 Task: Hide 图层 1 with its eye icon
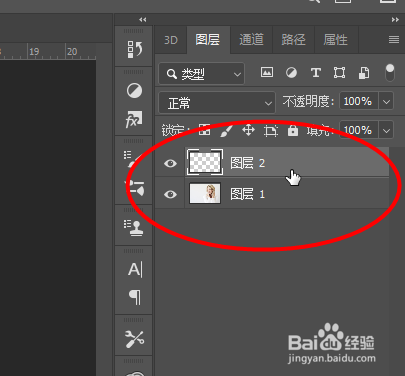(x=170, y=194)
